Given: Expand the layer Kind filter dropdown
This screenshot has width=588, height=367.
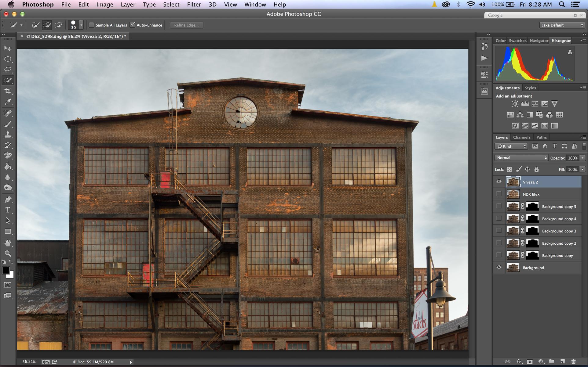Looking at the screenshot, I should coord(511,146).
